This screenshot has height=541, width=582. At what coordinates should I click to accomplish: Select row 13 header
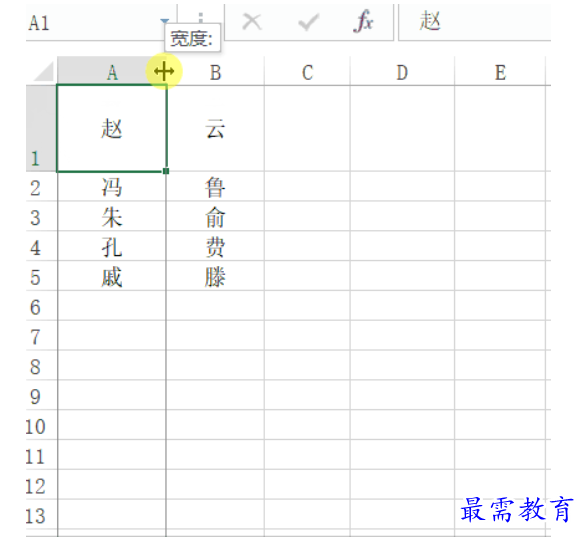tap(41, 515)
